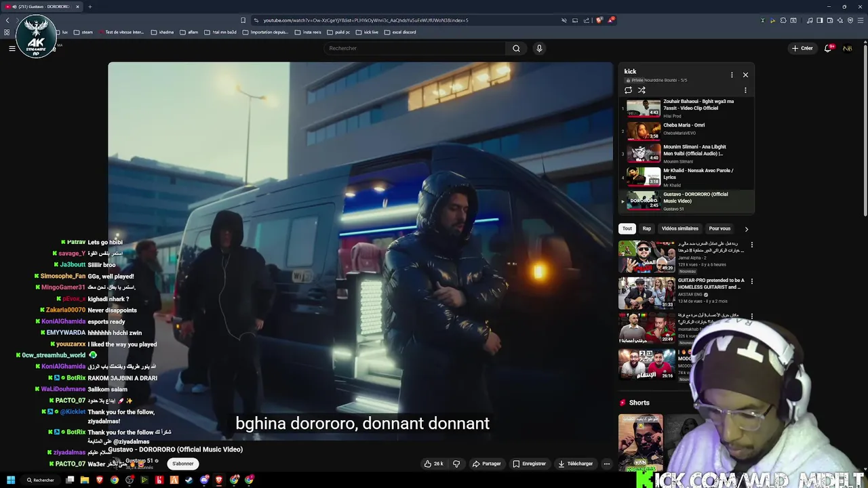Open options for GUITAR-PRO recommended video
Screen dimensions: 868x488
(751, 281)
